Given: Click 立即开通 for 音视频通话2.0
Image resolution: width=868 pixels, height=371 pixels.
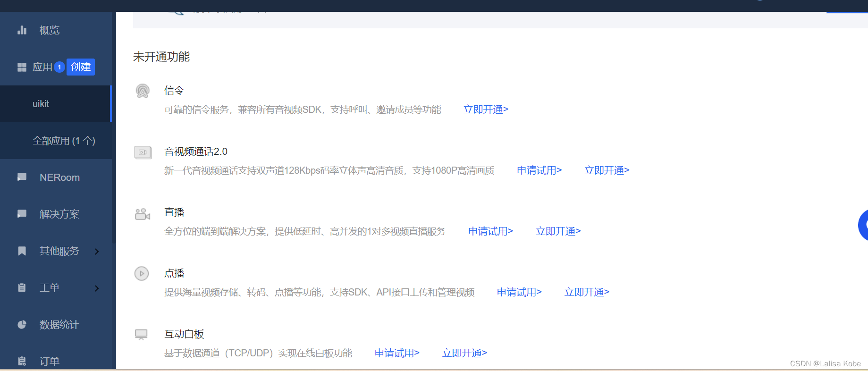Looking at the screenshot, I should point(607,170).
